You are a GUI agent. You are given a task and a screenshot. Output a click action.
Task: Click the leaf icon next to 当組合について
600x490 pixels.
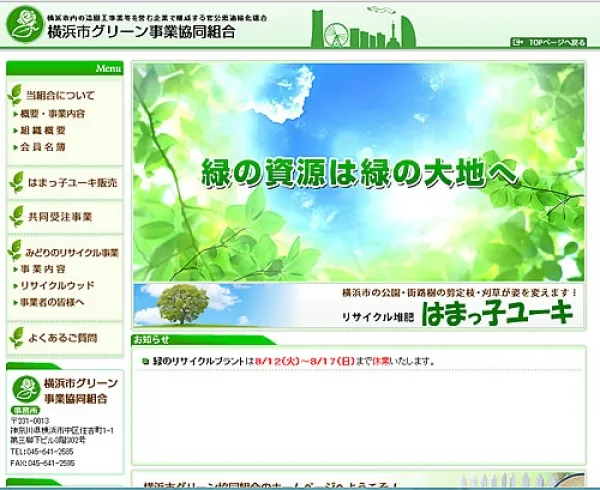tap(15, 95)
